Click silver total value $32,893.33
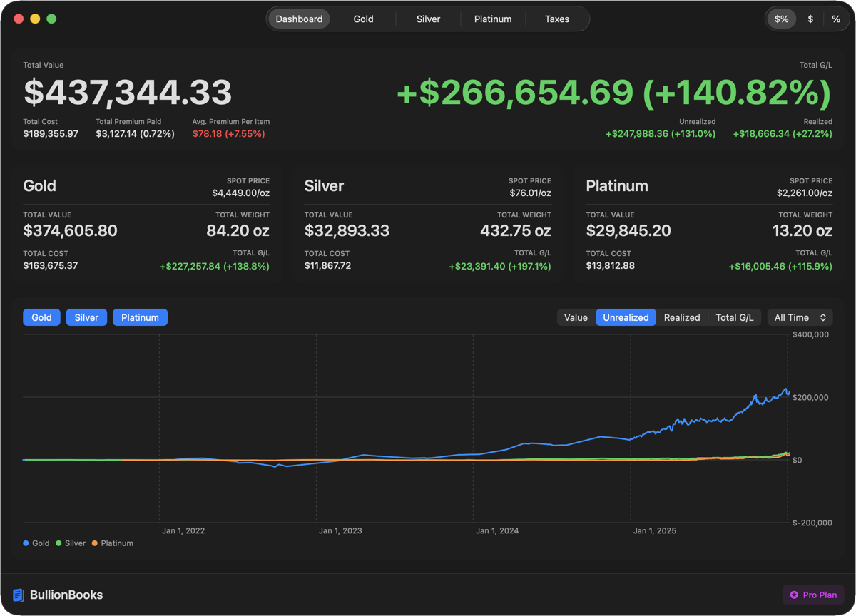This screenshot has width=856, height=616. click(x=347, y=230)
